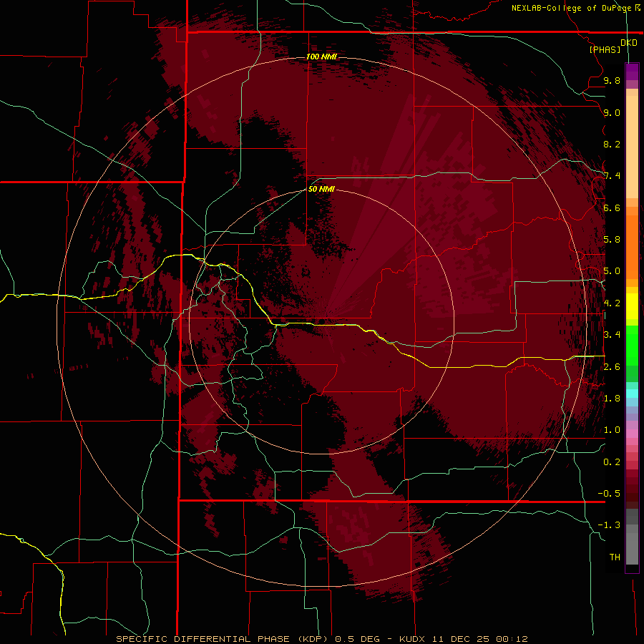Click the 0.2 scale value
Screen dimensions: 644x644
click(x=612, y=462)
